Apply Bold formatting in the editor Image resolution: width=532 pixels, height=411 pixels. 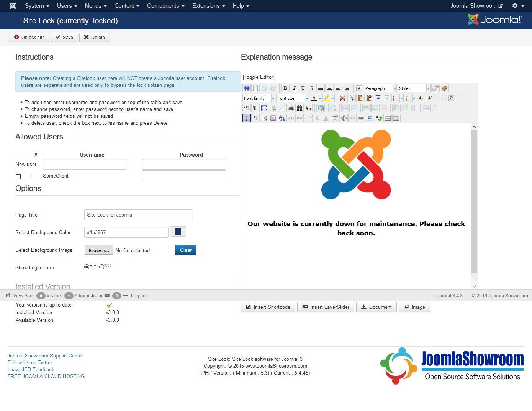pos(285,88)
